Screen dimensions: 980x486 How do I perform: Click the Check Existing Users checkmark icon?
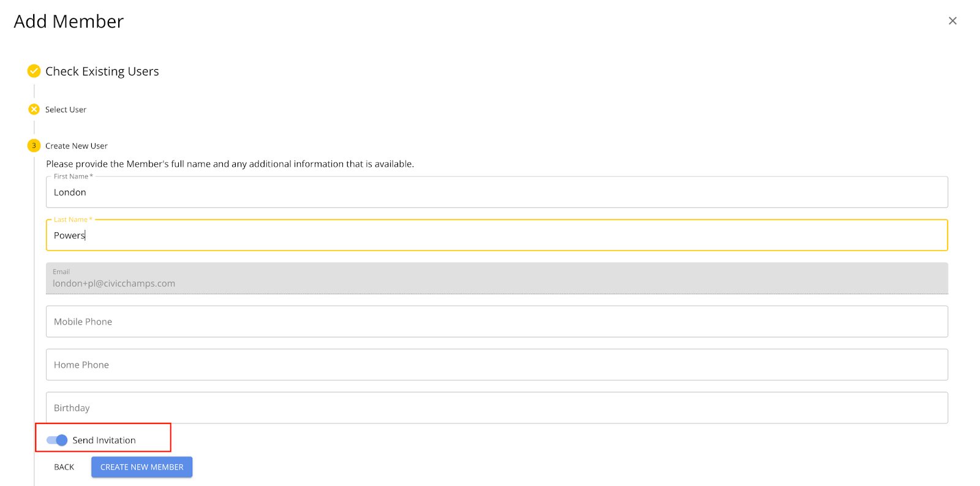(x=34, y=71)
